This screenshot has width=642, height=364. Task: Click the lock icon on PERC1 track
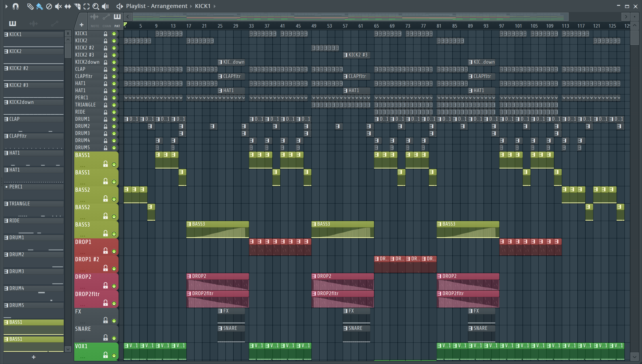105,98
